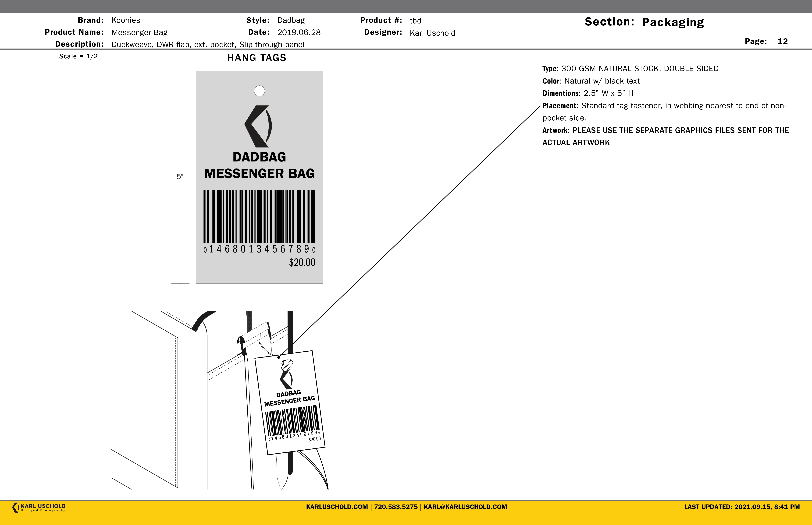Click the 'Brand:' field label
The image size is (812, 525).
[90, 20]
